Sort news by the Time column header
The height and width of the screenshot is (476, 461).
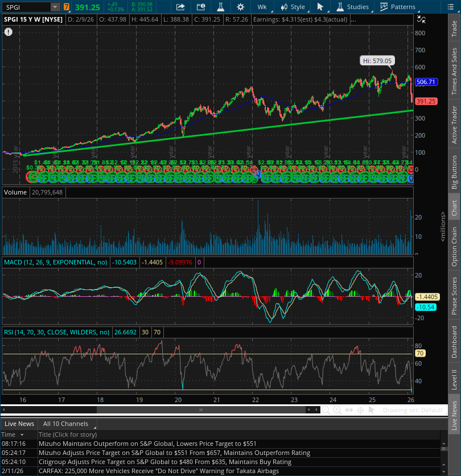[19, 434]
